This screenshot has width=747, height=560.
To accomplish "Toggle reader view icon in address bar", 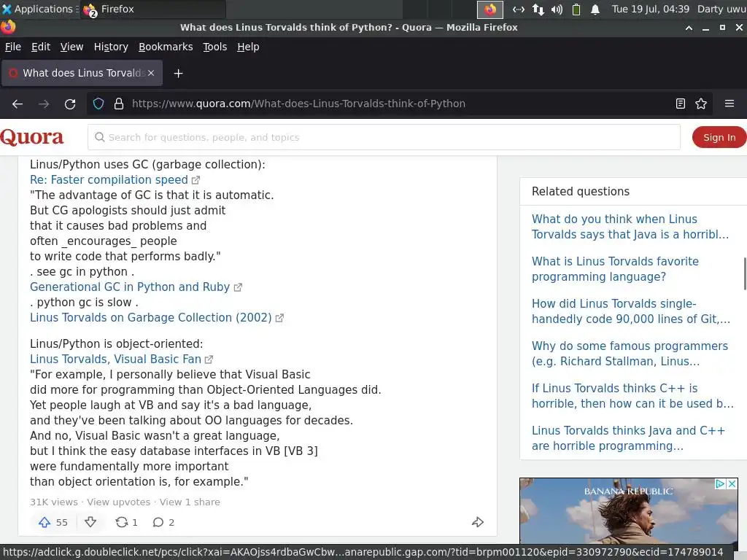I will 681,104.
